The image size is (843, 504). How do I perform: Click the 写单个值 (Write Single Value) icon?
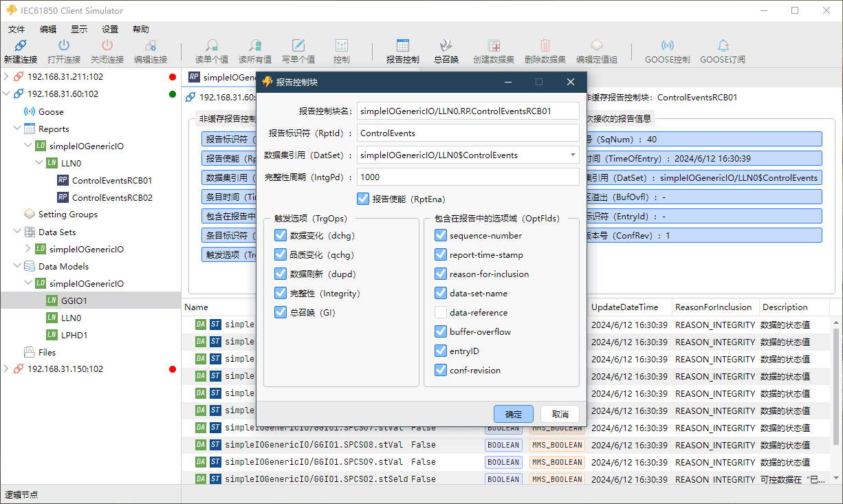pyautogui.click(x=298, y=46)
